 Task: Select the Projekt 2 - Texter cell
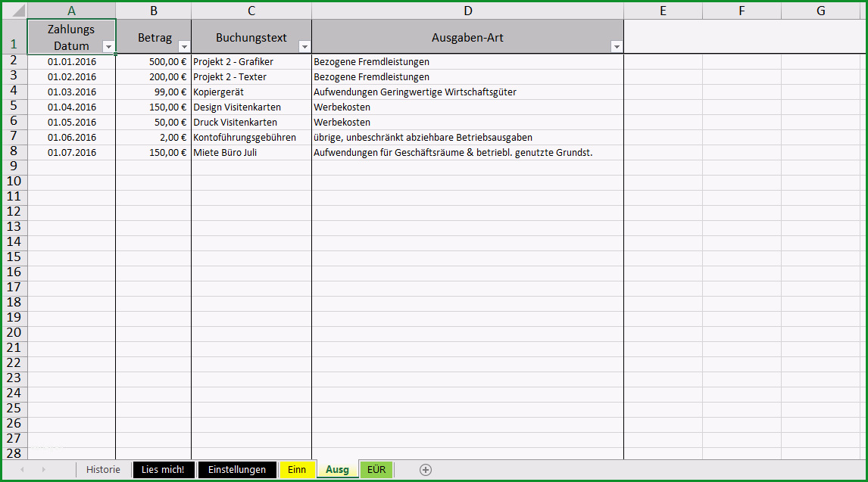[251, 77]
